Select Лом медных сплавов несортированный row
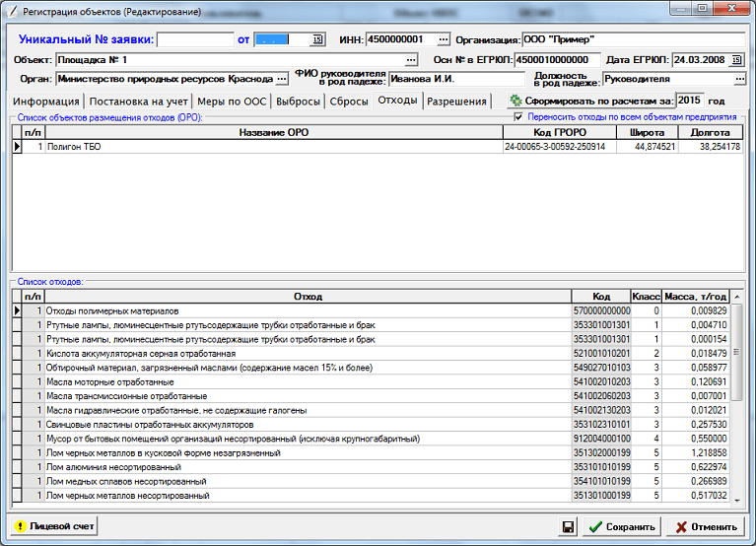This screenshot has width=756, height=546. coord(371,481)
